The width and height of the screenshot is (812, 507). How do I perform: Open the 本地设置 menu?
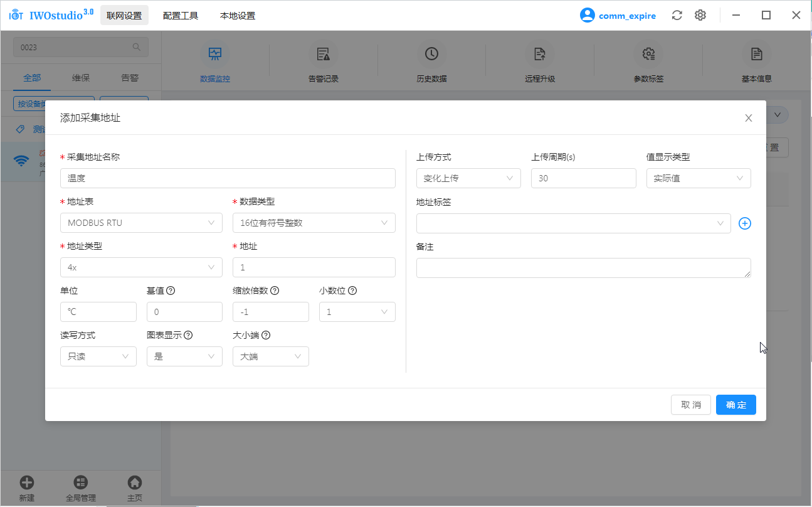[238, 16]
